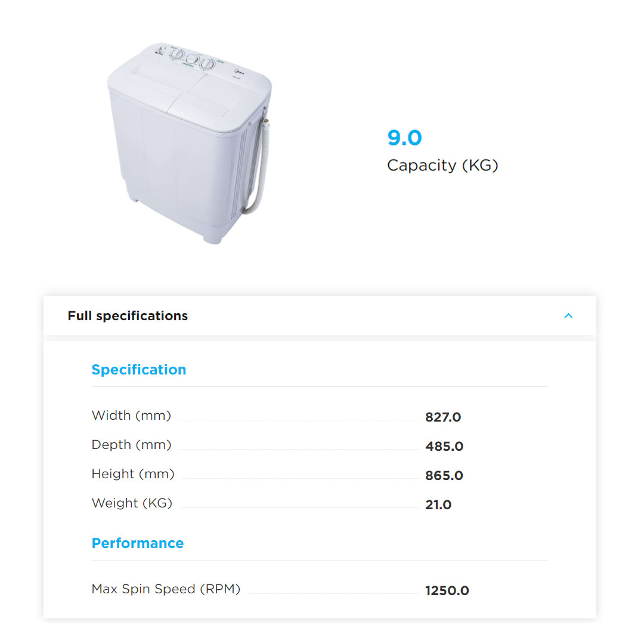Select the Height (mm) label
644x644 pixels.
pyautogui.click(x=132, y=474)
